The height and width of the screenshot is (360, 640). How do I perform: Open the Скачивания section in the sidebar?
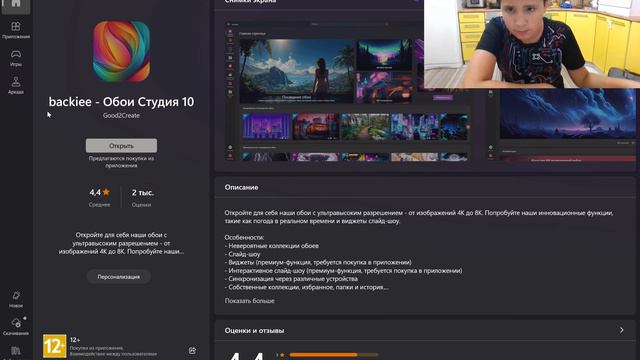click(16, 327)
